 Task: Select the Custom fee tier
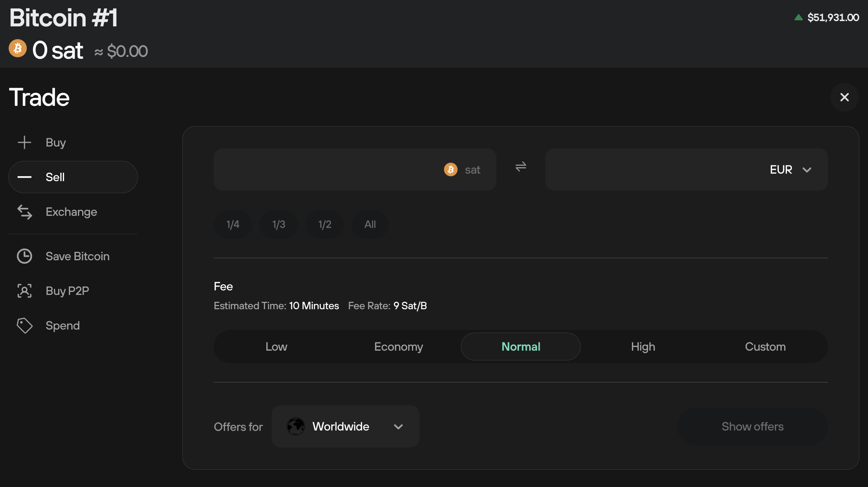tap(765, 347)
